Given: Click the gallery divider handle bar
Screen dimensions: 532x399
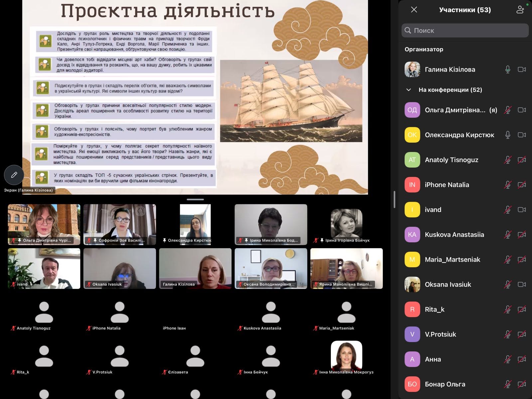Looking at the screenshot, I should pos(195,199).
